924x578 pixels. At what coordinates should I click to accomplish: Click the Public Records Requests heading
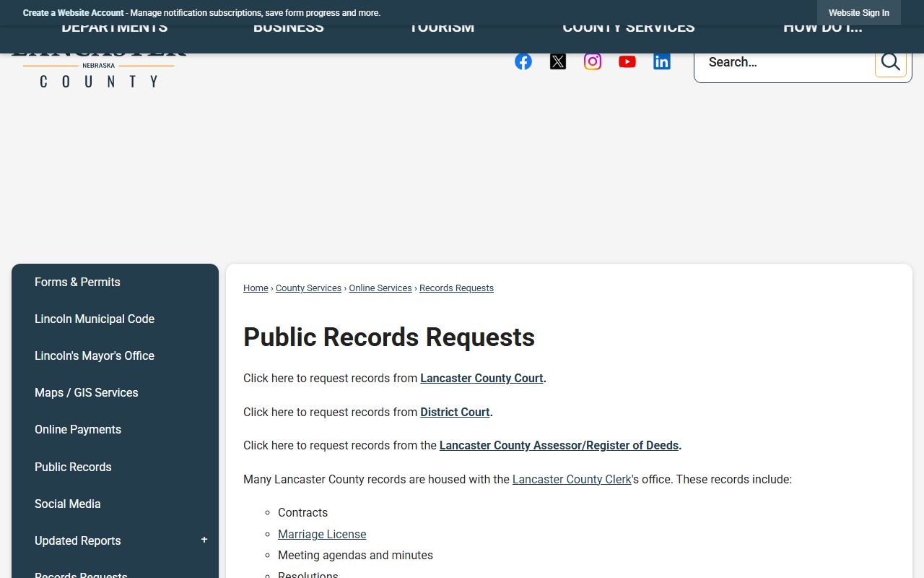tap(389, 337)
